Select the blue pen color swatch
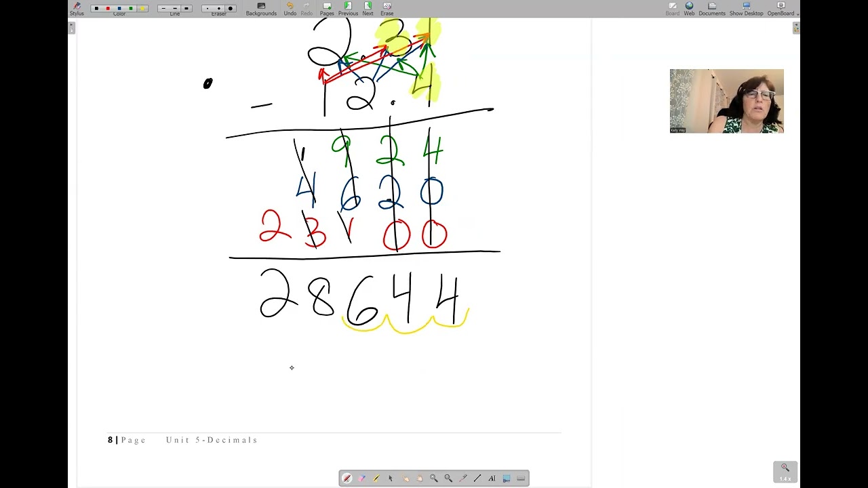 [x=119, y=8]
